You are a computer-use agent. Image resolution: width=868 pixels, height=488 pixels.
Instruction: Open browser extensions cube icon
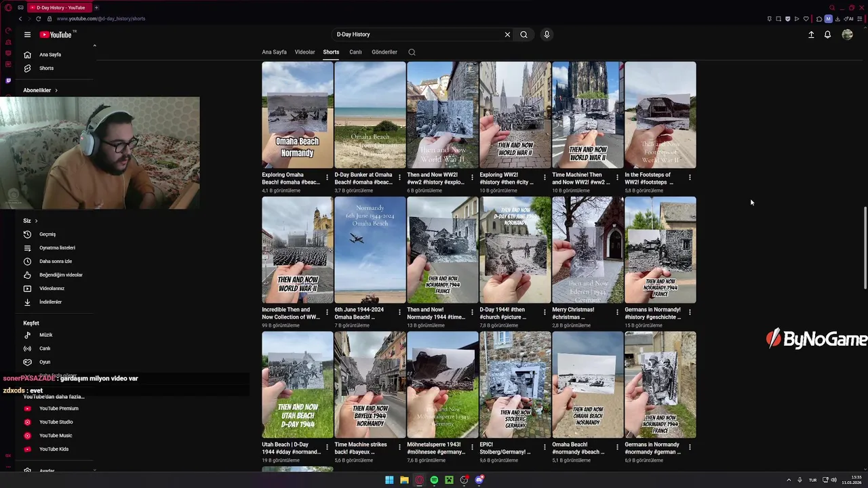tap(819, 19)
